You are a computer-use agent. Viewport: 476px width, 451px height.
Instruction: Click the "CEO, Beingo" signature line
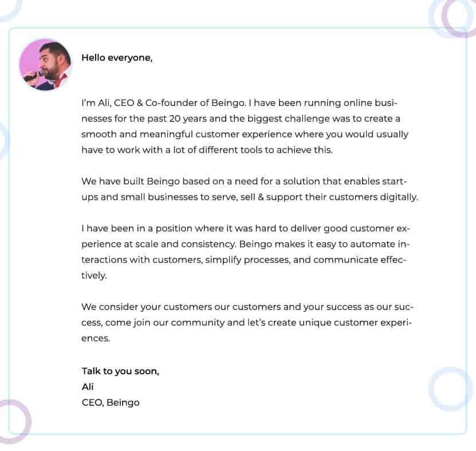[111, 403]
